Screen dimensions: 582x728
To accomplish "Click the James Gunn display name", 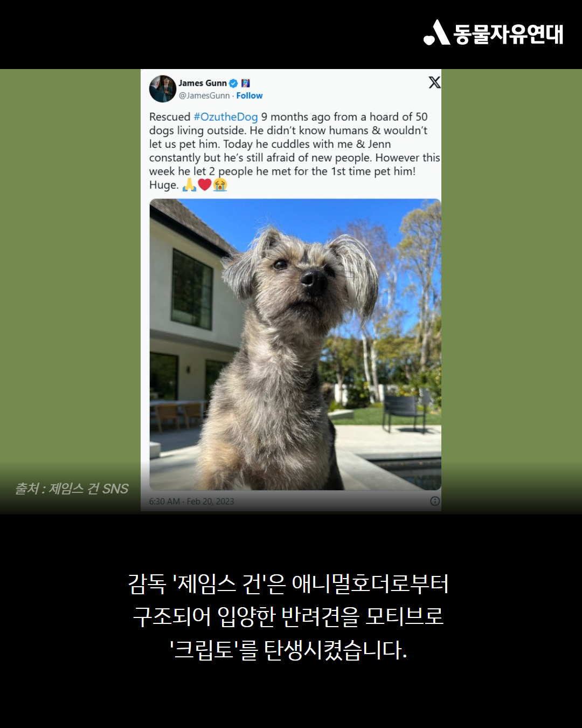I will click(x=203, y=83).
